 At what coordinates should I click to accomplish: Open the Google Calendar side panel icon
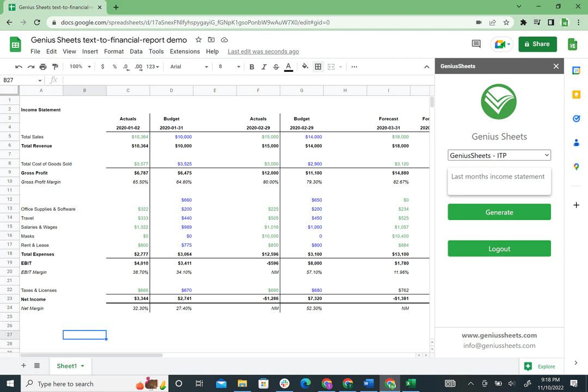577,71
